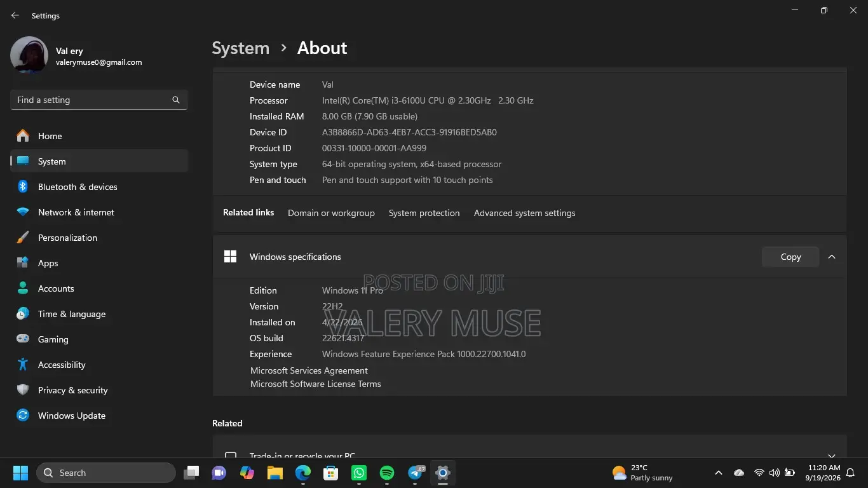The width and height of the screenshot is (868, 488).
Task: Click the OS build value 22621.4317
Action: 343,338
